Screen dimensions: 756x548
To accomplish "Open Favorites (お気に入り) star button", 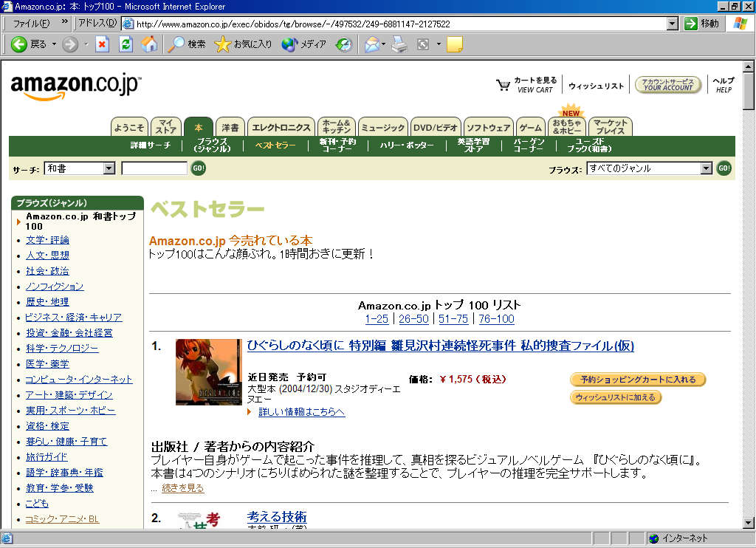I will click(243, 44).
